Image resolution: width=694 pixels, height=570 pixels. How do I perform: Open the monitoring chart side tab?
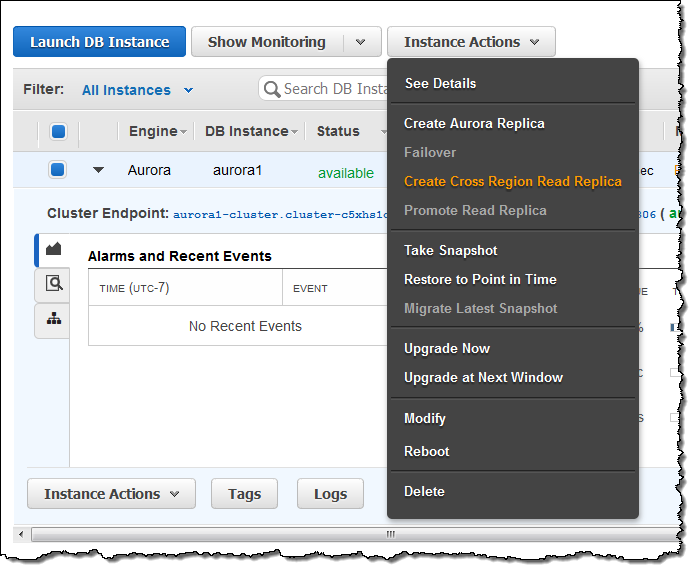(53, 249)
